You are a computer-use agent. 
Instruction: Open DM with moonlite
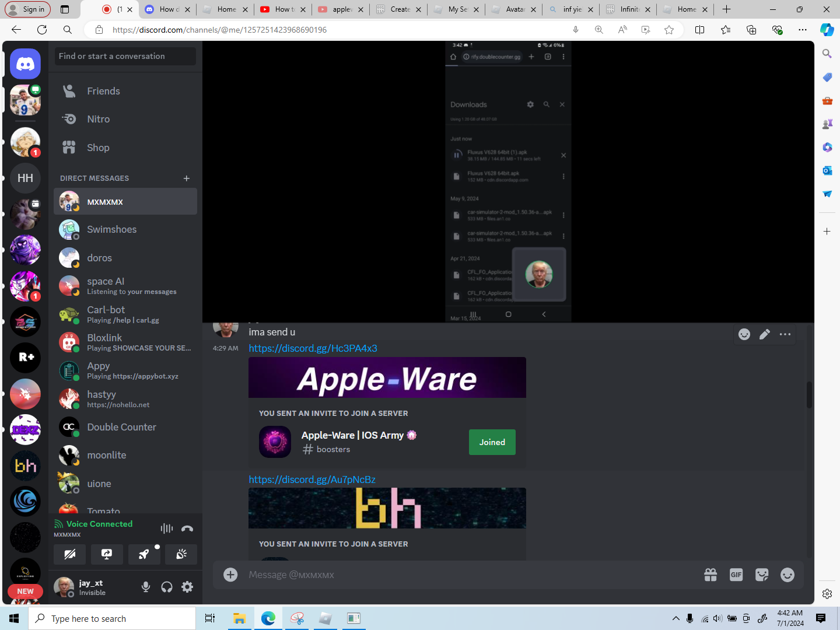click(125, 455)
